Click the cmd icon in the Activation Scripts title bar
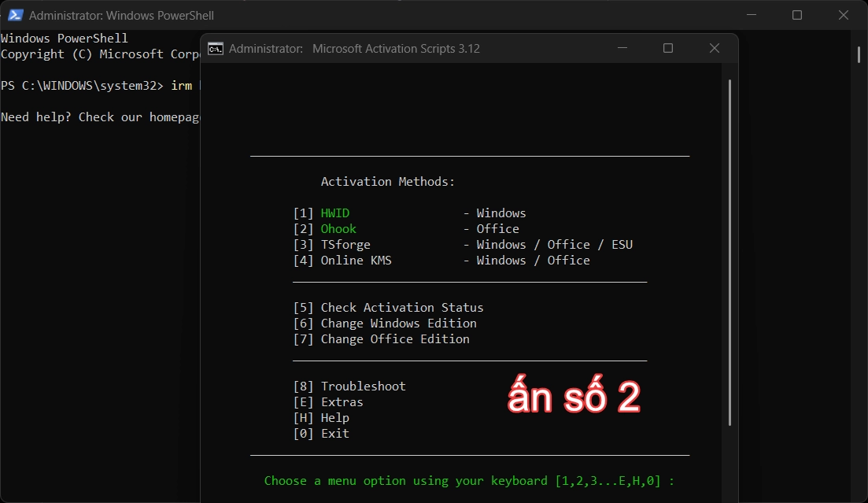Viewport: 868px width, 503px height. tap(216, 49)
